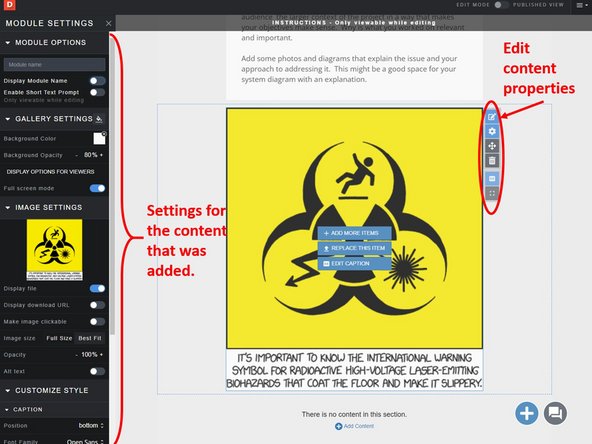Enable the Alt text switch
This screenshot has height=444, width=592.
[97, 372]
